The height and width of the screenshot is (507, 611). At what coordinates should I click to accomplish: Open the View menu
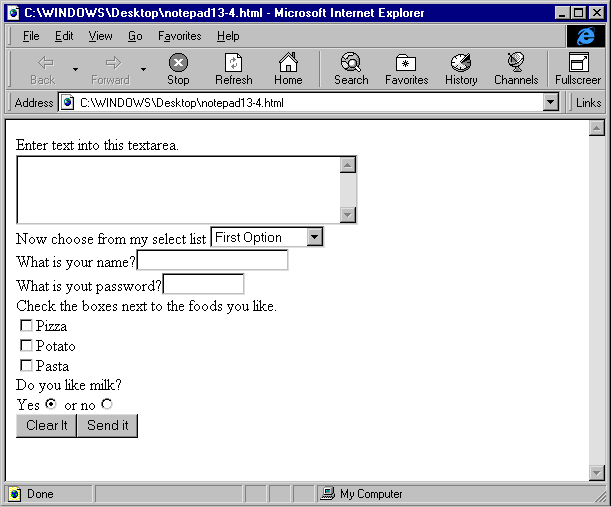pyautogui.click(x=100, y=36)
